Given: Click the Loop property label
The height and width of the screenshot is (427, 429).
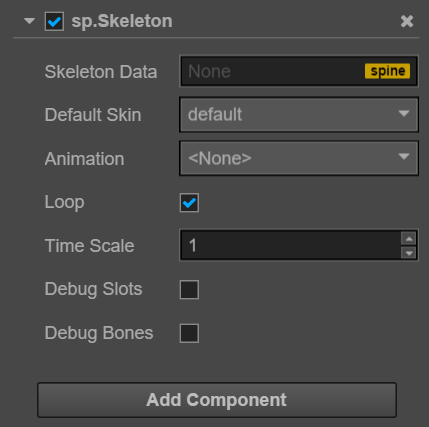Looking at the screenshot, I should pos(64,202).
